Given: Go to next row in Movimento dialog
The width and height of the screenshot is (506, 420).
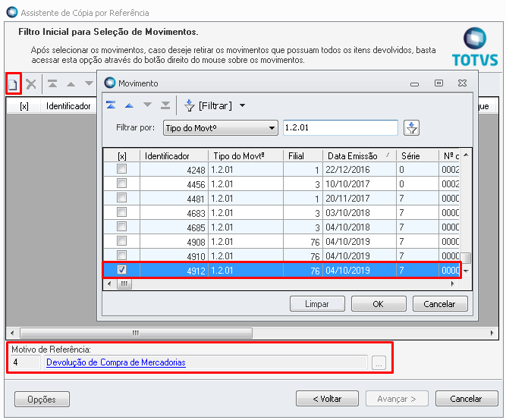Looking at the screenshot, I should tap(147, 105).
